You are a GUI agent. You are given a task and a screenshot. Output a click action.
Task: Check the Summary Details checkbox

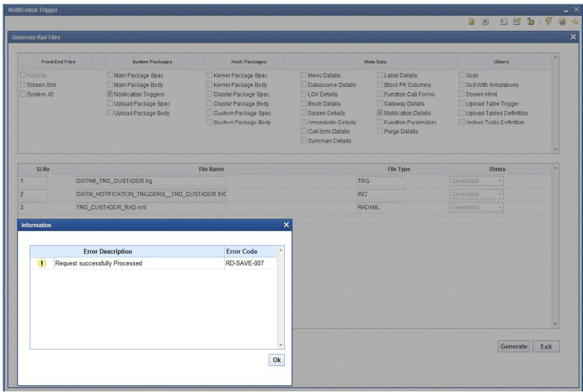click(x=304, y=140)
